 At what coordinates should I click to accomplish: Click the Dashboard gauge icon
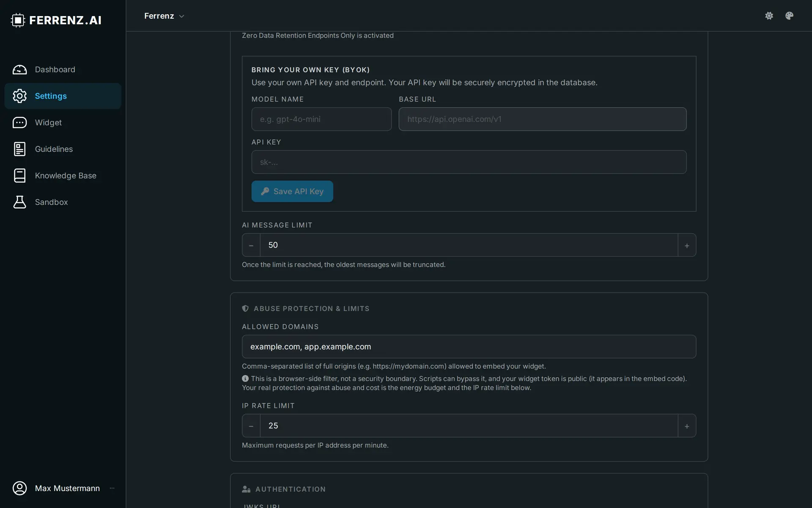[19, 69]
